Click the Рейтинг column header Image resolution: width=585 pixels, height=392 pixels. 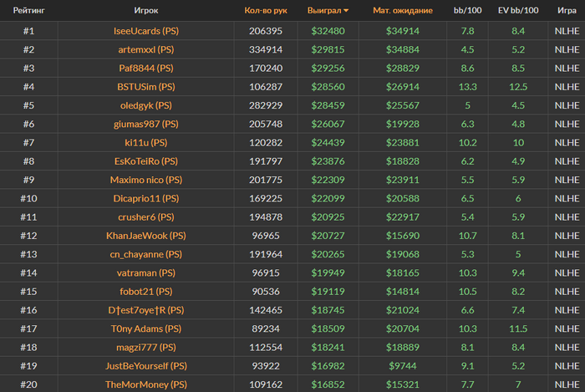28,10
